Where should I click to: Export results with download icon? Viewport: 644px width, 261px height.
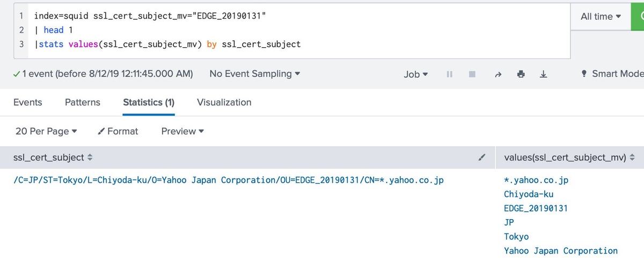coord(543,74)
